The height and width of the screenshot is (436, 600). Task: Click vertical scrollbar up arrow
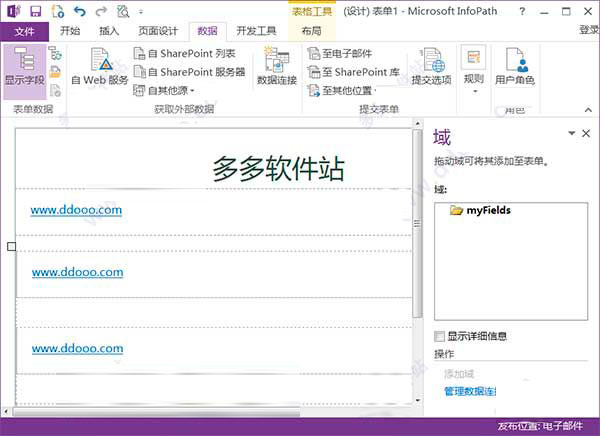pos(417,124)
